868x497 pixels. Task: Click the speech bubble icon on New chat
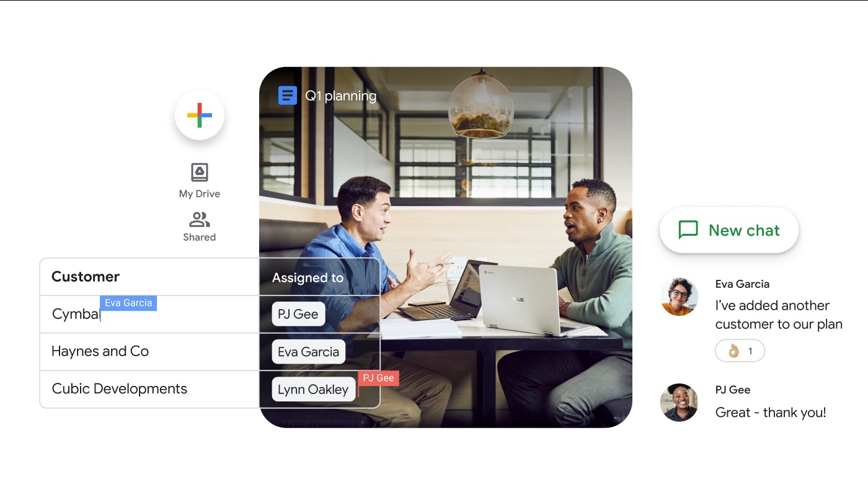688,230
